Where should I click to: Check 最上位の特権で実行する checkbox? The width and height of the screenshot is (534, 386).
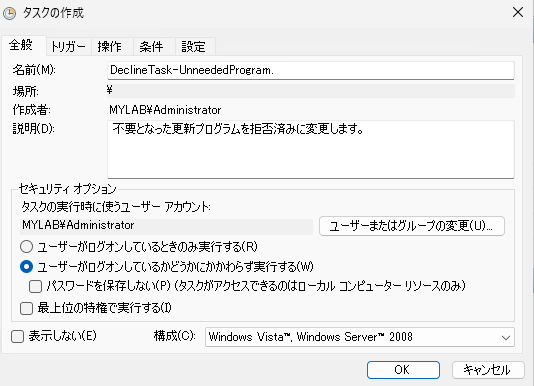pyautogui.click(x=27, y=308)
